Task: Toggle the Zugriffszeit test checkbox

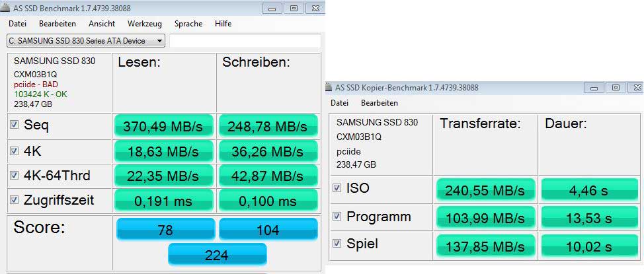Action: (15, 200)
